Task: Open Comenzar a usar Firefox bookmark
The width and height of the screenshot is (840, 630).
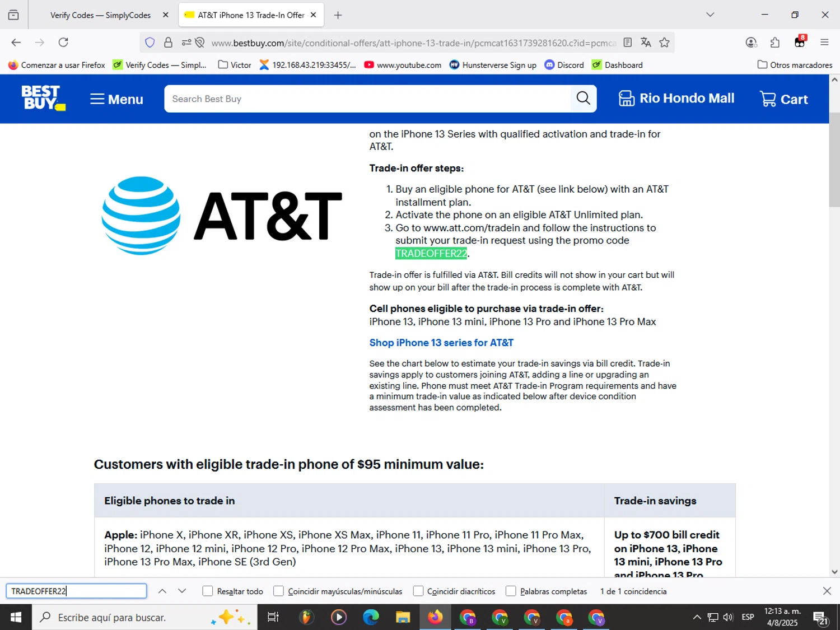Action: click(57, 65)
